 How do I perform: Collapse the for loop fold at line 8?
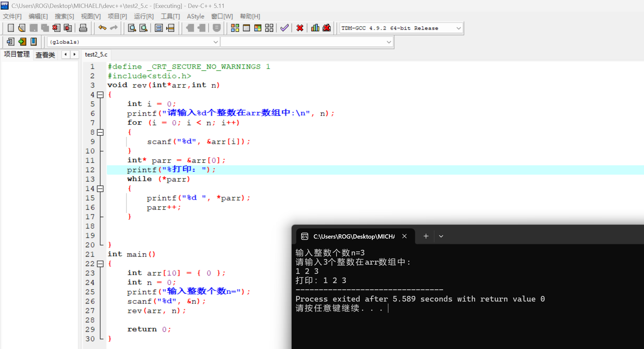point(100,132)
